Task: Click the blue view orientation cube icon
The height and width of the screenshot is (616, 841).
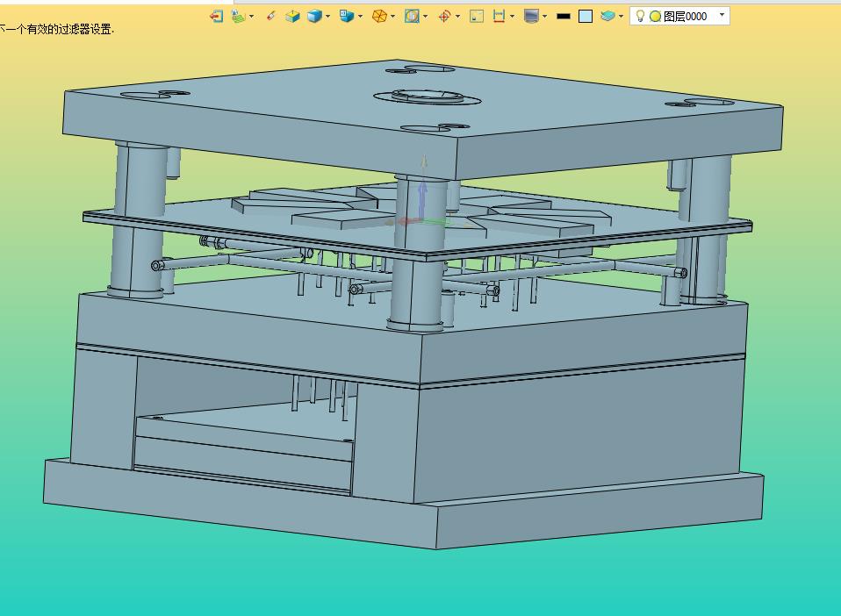Action: click(347, 16)
